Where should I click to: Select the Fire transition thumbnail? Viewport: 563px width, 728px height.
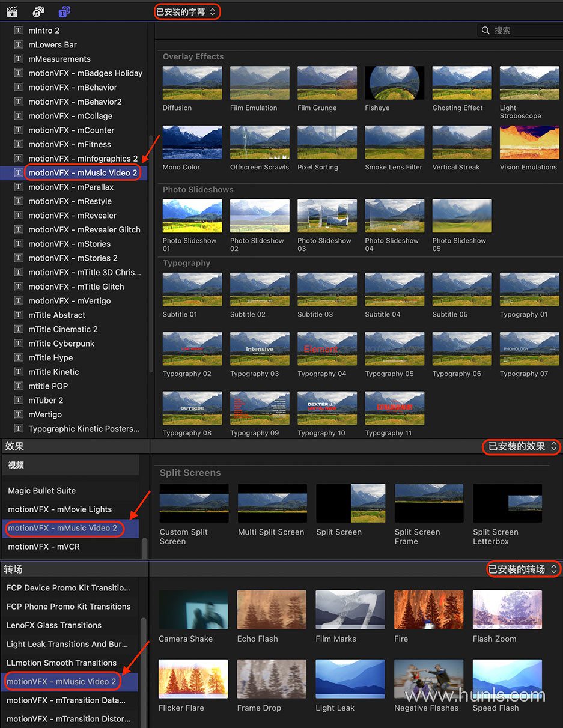429,610
